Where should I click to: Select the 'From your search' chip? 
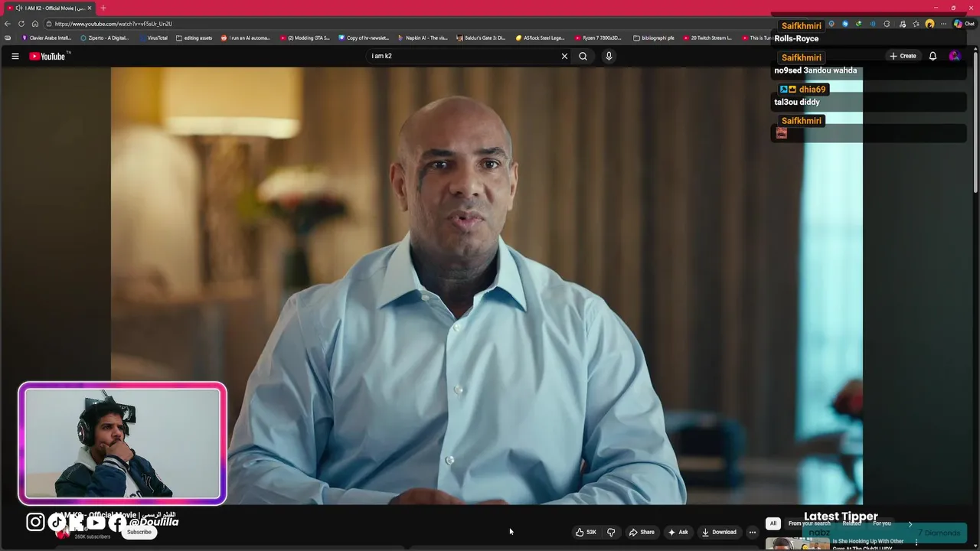click(809, 523)
